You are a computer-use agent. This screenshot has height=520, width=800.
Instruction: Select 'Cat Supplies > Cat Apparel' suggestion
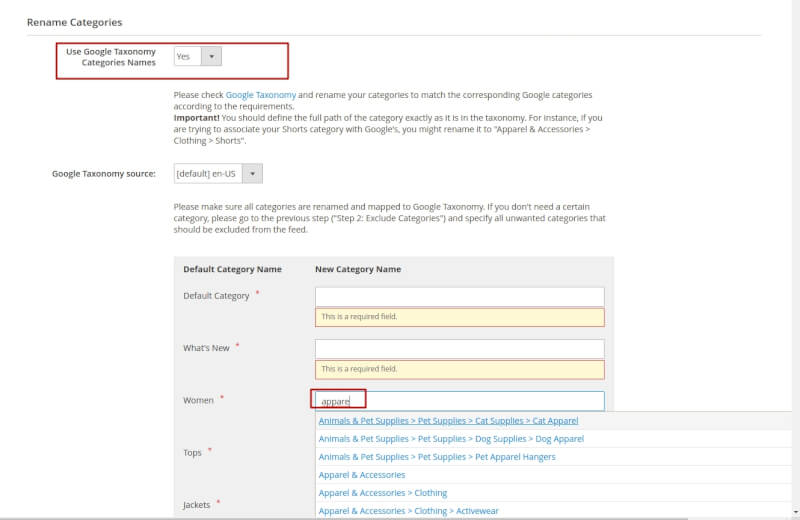coord(448,421)
